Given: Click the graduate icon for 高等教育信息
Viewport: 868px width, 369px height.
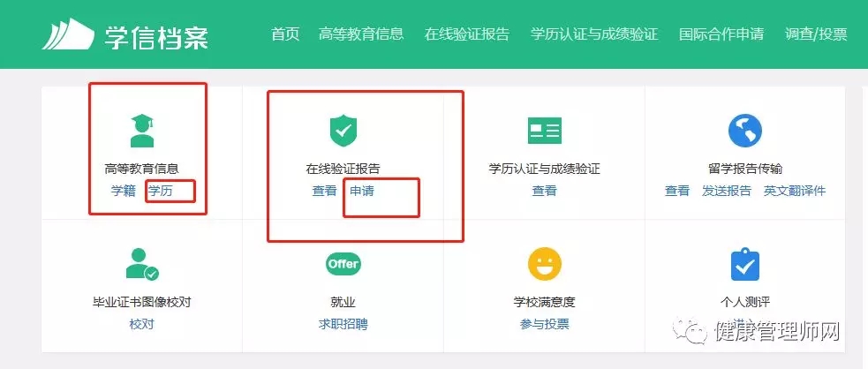Looking at the screenshot, I should 141,131.
